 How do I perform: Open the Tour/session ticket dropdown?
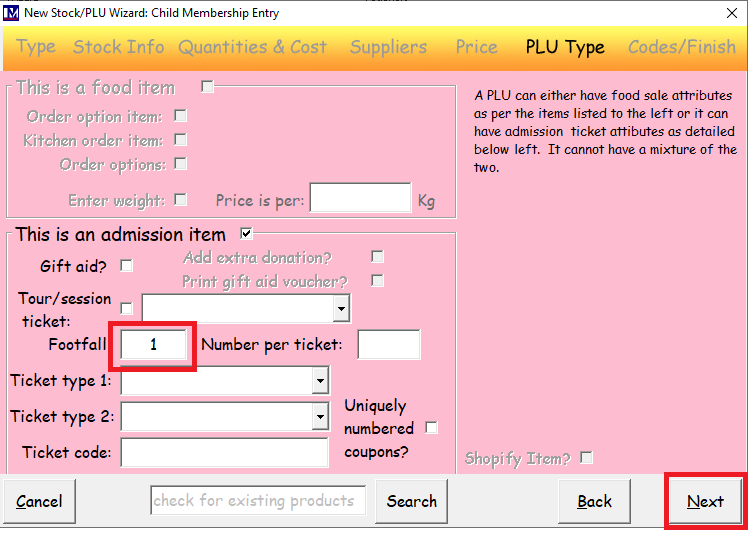tap(341, 308)
